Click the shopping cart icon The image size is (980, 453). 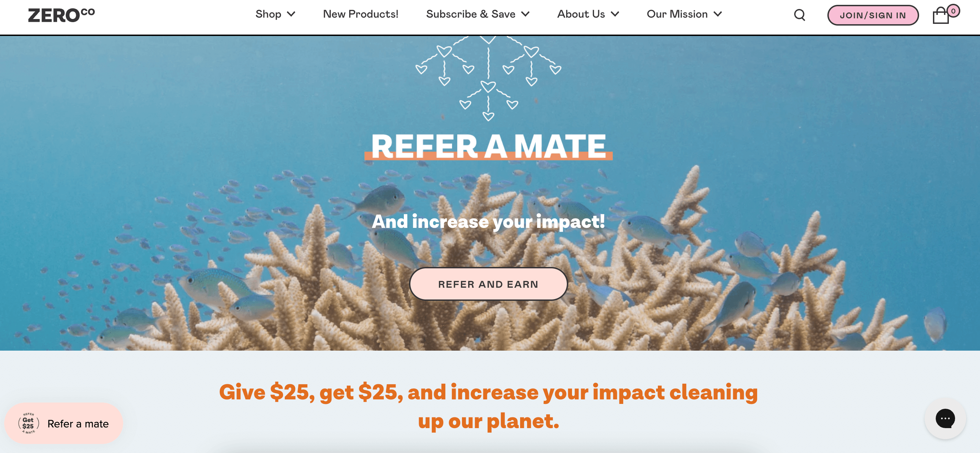943,17
